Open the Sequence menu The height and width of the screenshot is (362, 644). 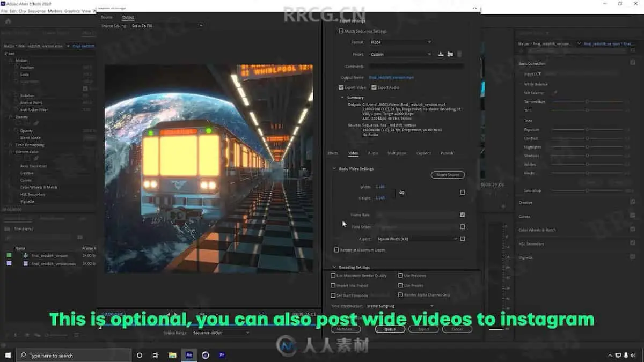[36, 11]
